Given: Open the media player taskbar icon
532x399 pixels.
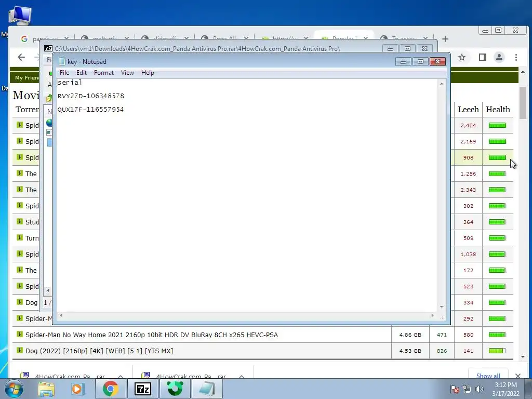Looking at the screenshot, I should coord(78,389).
